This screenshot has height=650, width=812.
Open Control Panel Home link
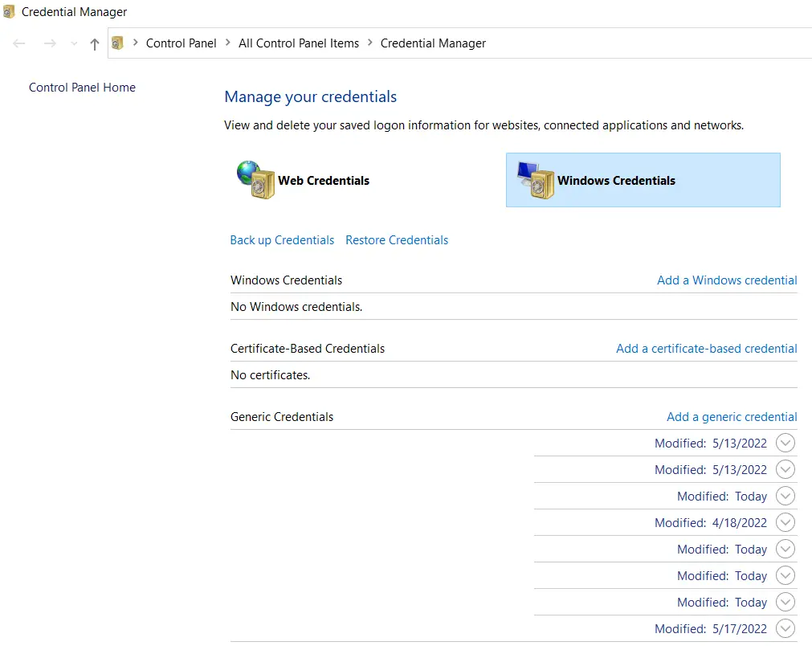(82, 88)
